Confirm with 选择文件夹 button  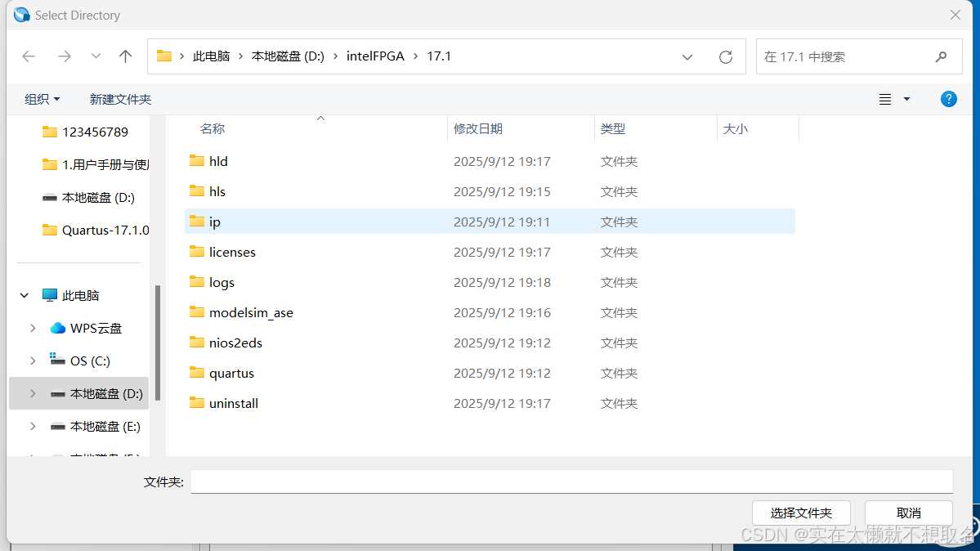coord(801,513)
